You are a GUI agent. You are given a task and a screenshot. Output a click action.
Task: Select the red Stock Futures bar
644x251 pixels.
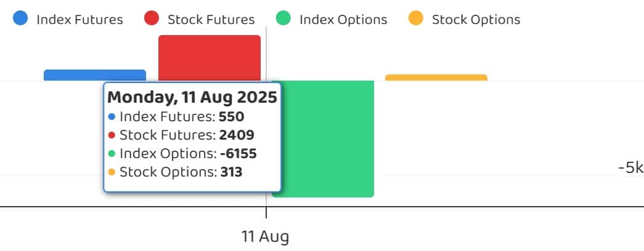(210, 58)
